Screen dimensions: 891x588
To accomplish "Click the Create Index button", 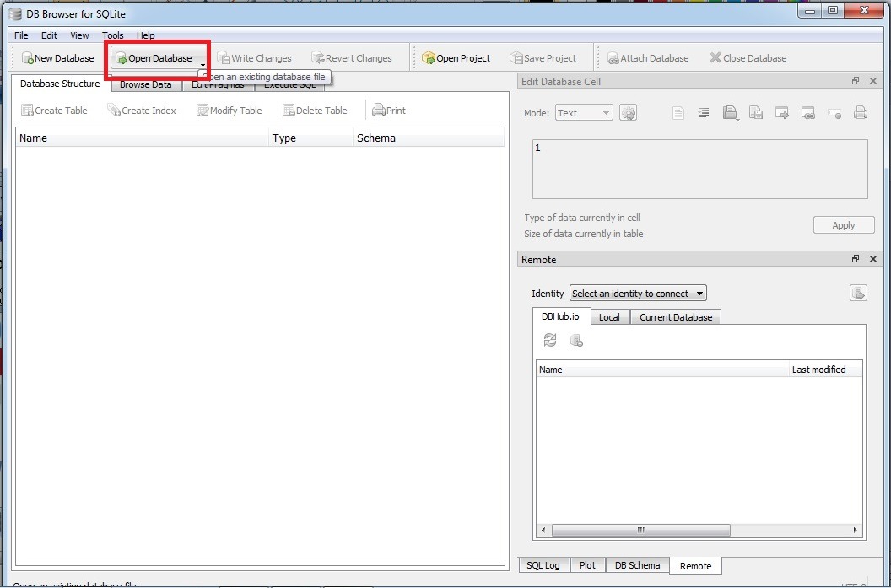I will pos(142,111).
